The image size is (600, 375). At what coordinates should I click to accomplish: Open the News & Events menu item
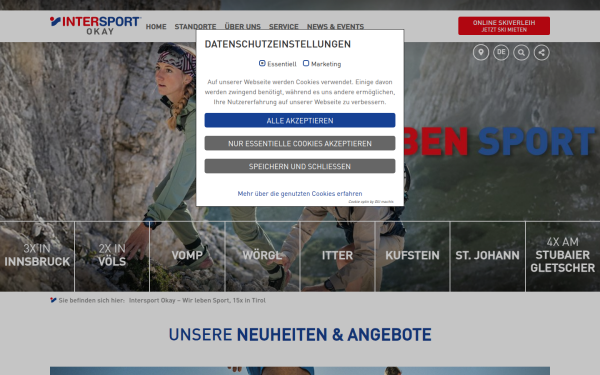pyautogui.click(x=335, y=27)
